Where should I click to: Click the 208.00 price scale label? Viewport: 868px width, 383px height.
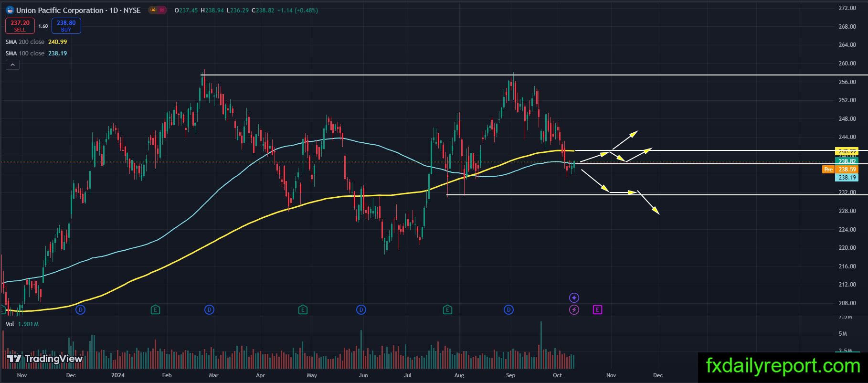coord(847,303)
